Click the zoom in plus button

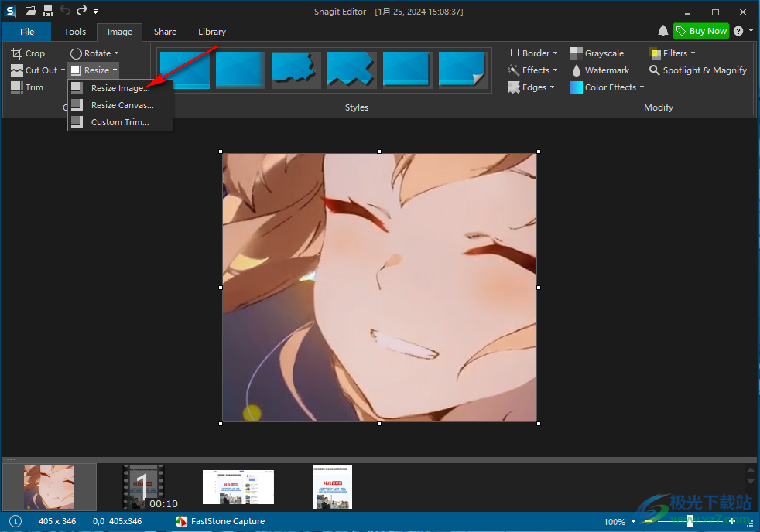pyautogui.click(x=732, y=521)
